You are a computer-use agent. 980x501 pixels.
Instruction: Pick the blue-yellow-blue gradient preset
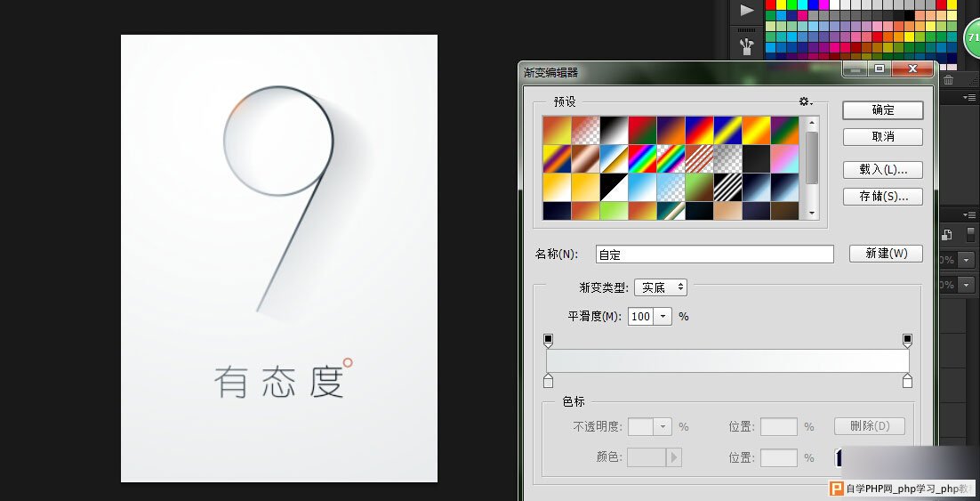pos(728,130)
